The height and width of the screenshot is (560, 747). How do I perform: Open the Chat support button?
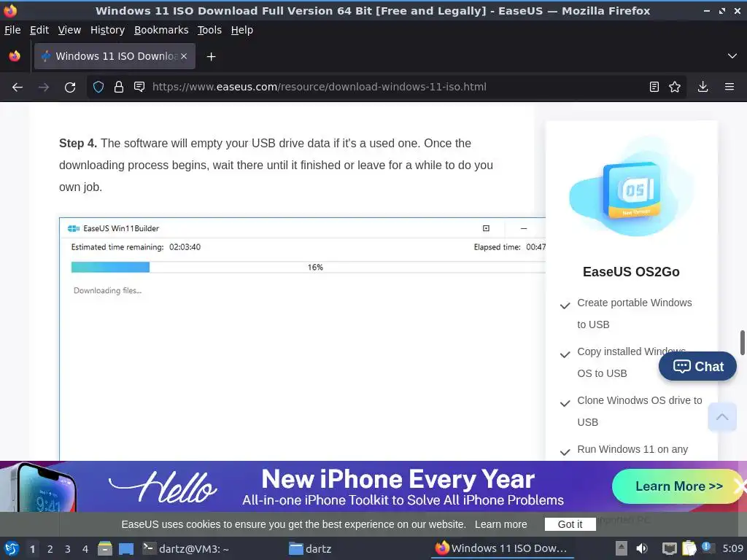click(697, 366)
